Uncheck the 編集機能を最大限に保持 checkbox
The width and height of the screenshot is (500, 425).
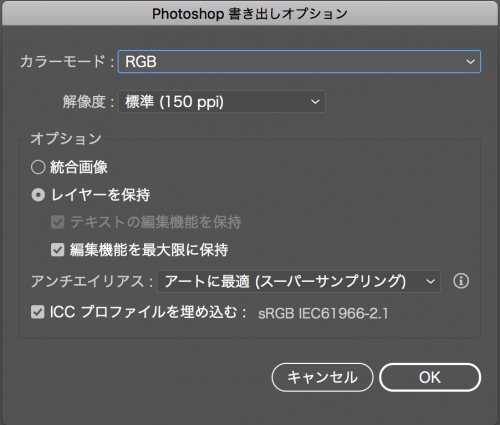click(57, 250)
